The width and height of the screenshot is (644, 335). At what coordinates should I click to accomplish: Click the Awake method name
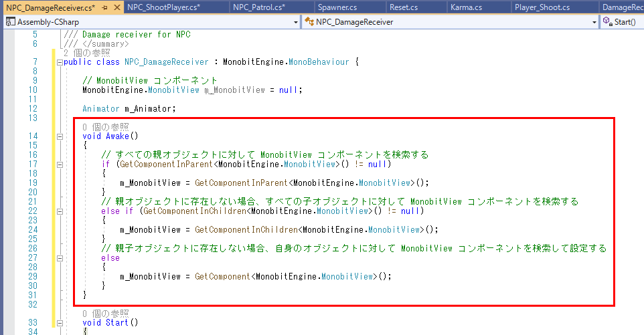(117, 136)
